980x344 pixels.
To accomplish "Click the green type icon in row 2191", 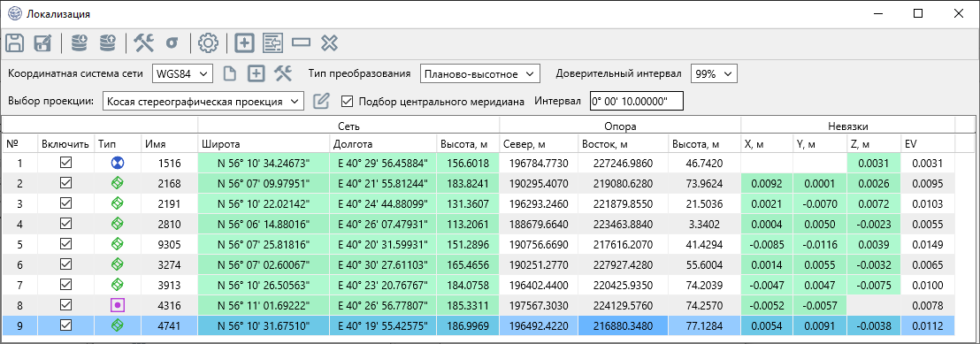I will tap(119, 204).
